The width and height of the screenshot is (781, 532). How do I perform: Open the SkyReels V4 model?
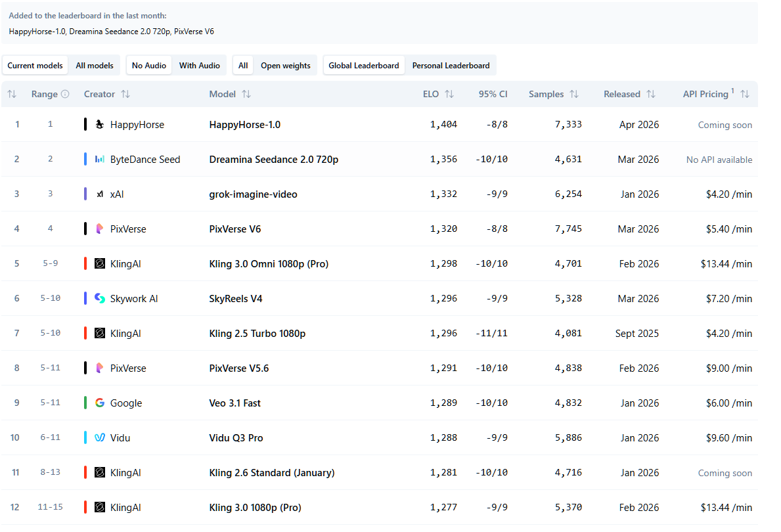pos(236,299)
